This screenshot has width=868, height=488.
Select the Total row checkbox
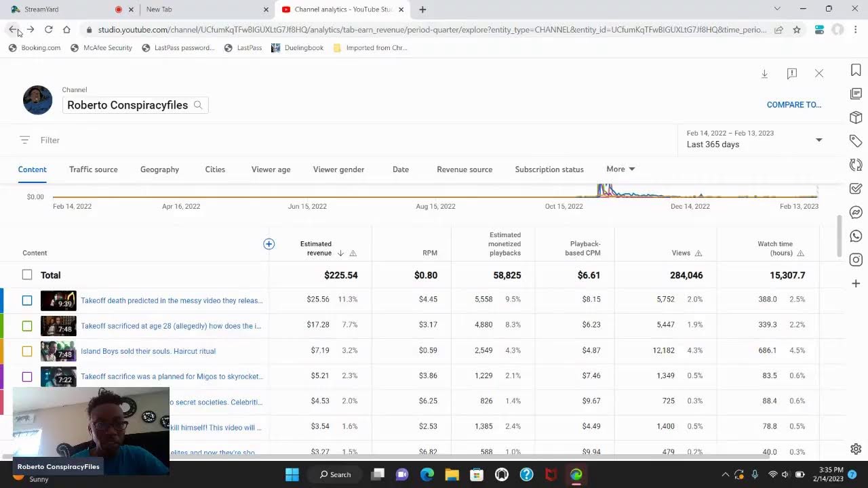27,274
